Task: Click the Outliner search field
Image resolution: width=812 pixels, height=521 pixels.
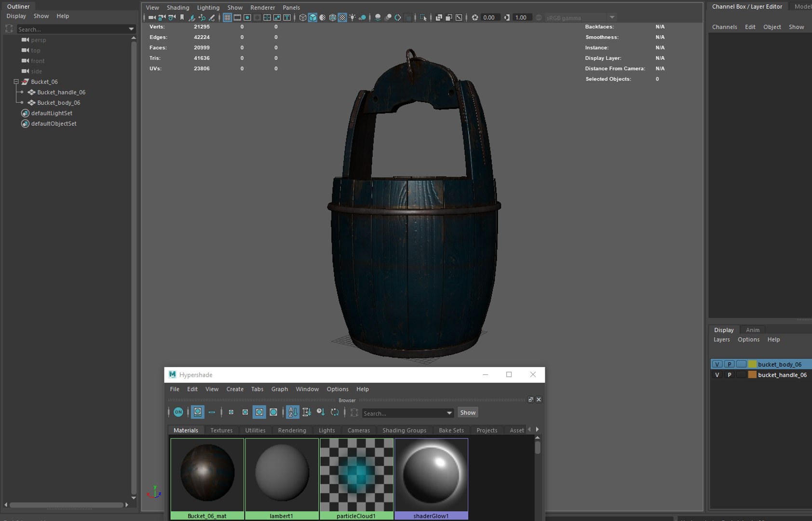Action: 72,29
